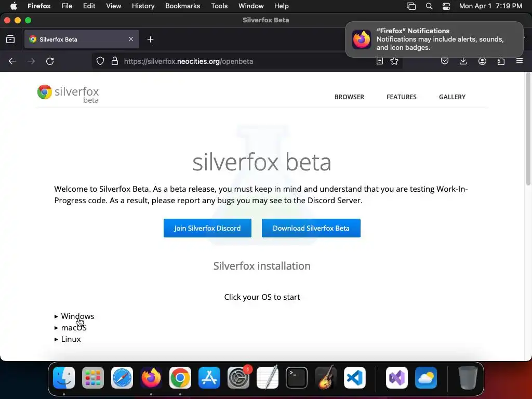Image resolution: width=532 pixels, height=399 pixels.
Task: Go back using the browser back arrow
Action: coord(12,61)
